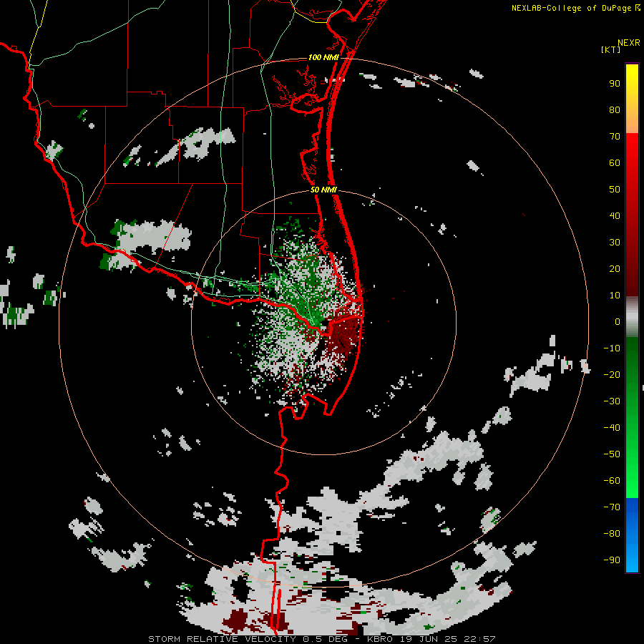Click the -50 scale label
The height and width of the screenshot is (644, 644).
[x=612, y=454]
